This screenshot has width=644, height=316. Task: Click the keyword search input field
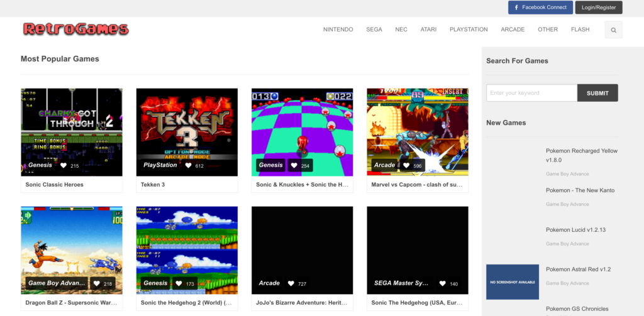[531, 93]
